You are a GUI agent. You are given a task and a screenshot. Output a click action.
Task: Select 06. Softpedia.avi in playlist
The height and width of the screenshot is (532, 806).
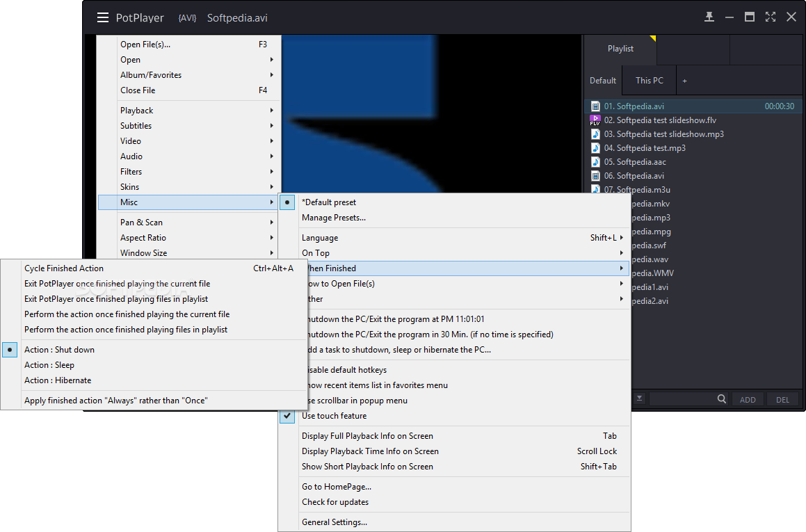[693, 176]
